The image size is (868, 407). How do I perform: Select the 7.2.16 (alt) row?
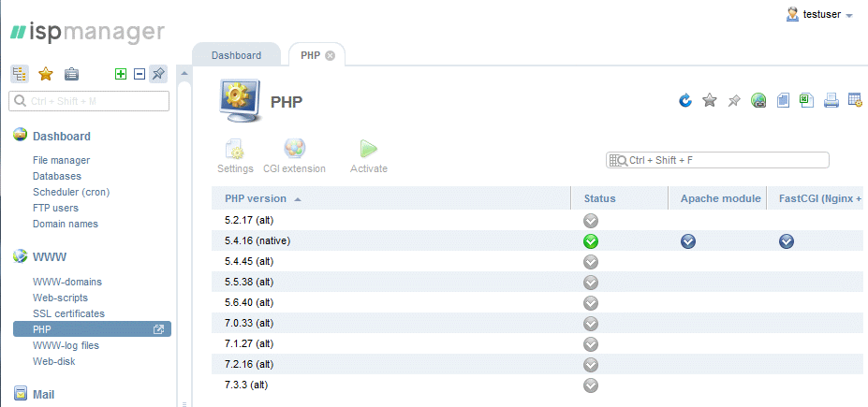click(x=537, y=364)
